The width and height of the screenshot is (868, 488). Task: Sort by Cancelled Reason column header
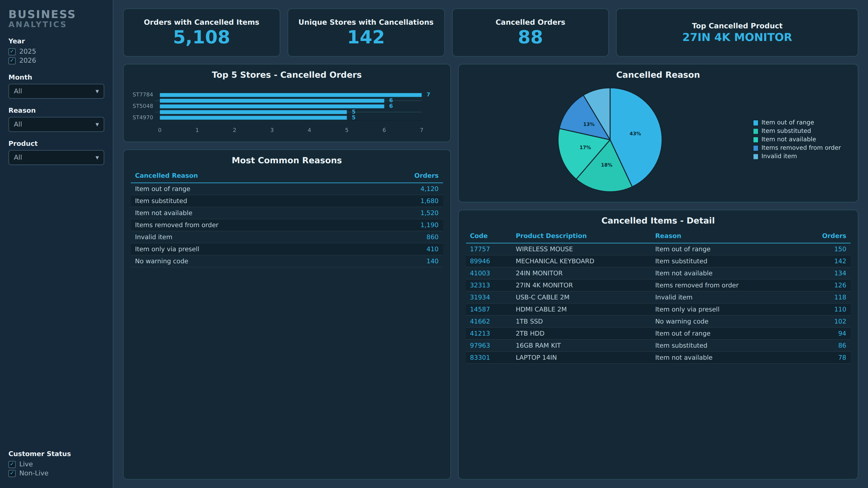[166, 175]
